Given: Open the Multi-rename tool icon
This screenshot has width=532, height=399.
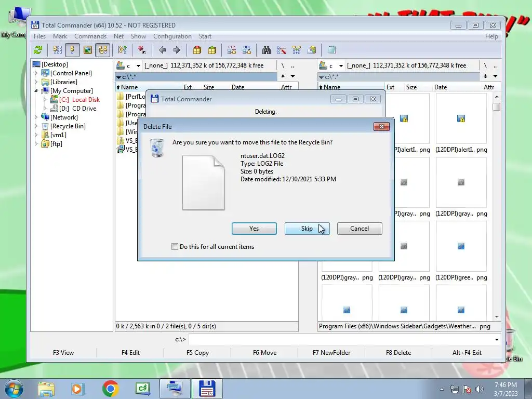Looking at the screenshot, I should [x=282, y=50].
